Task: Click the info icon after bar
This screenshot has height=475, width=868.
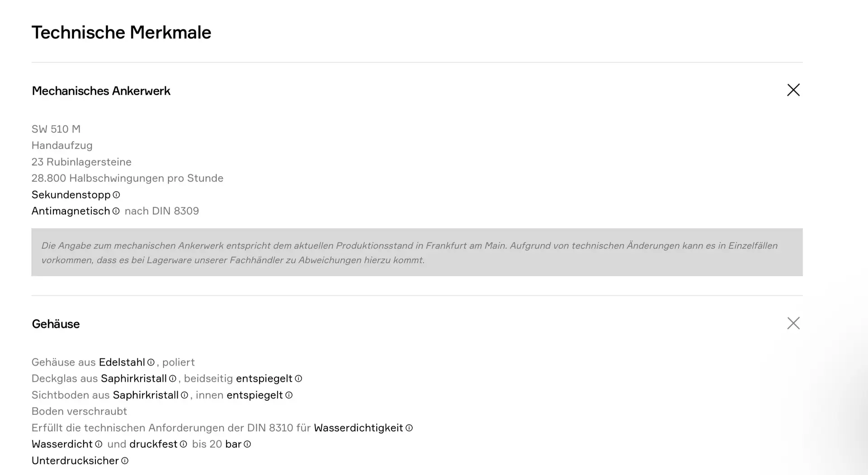Action: pyautogui.click(x=247, y=444)
